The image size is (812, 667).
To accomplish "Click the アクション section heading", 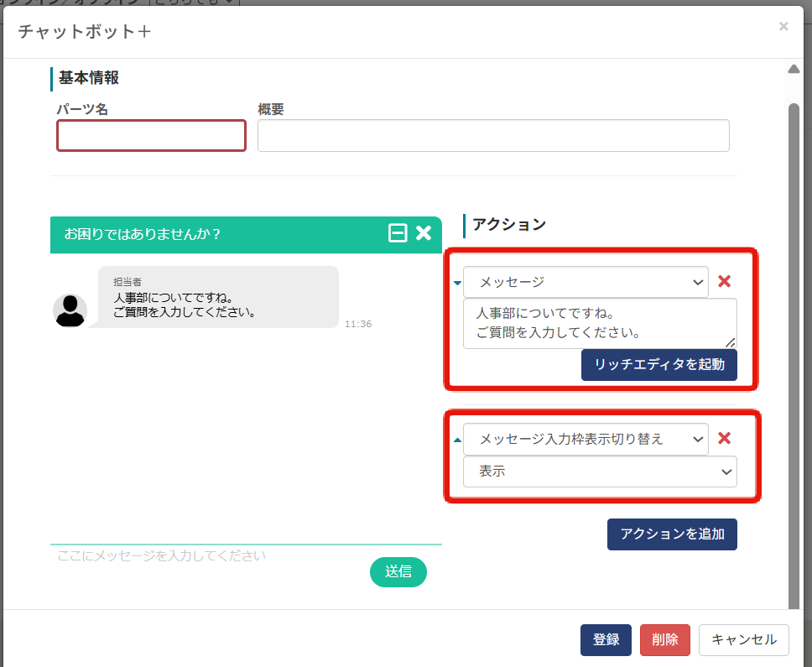I will coord(509,224).
